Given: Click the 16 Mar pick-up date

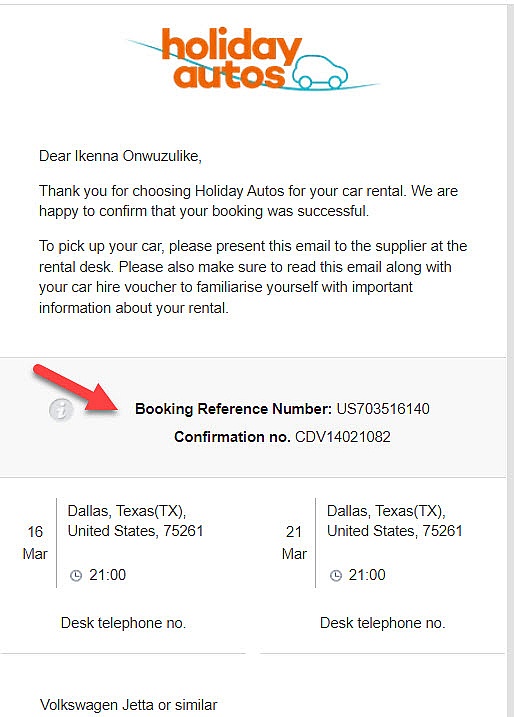Looking at the screenshot, I should [35, 543].
